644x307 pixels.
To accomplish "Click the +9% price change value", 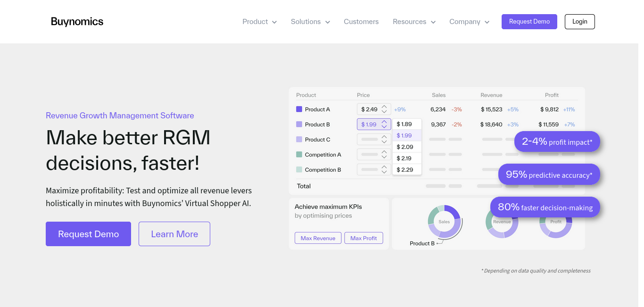I will pyautogui.click(x=400, y=109).
